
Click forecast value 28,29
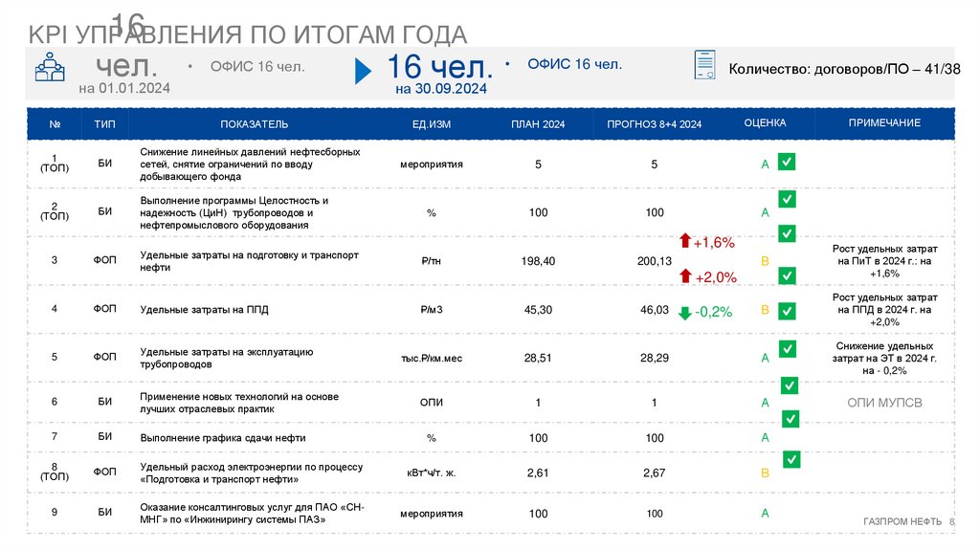coord(654,358)
